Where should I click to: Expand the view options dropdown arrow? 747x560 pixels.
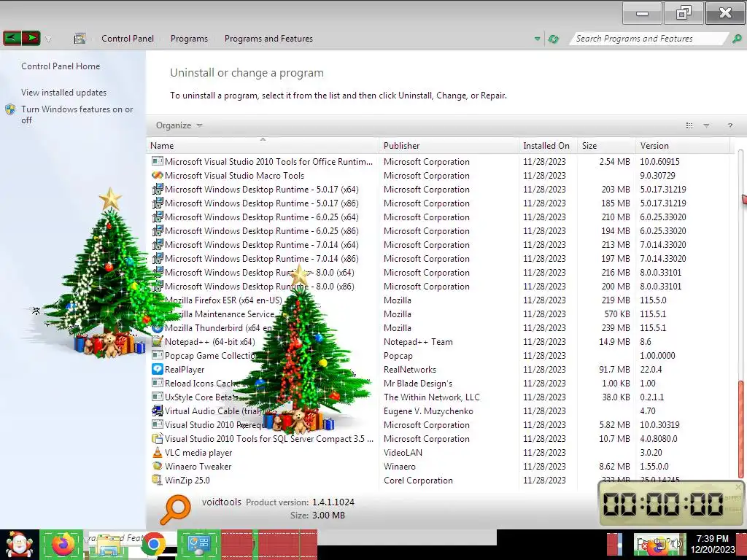point(706,125)
